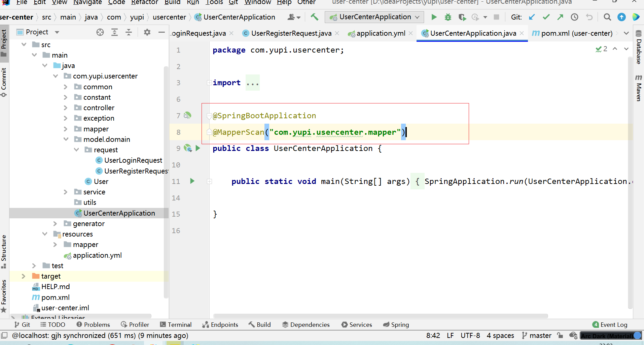Toggle the read-only lock icon in status bar
This screenshot has height=345, width=644.
[560, 335]
